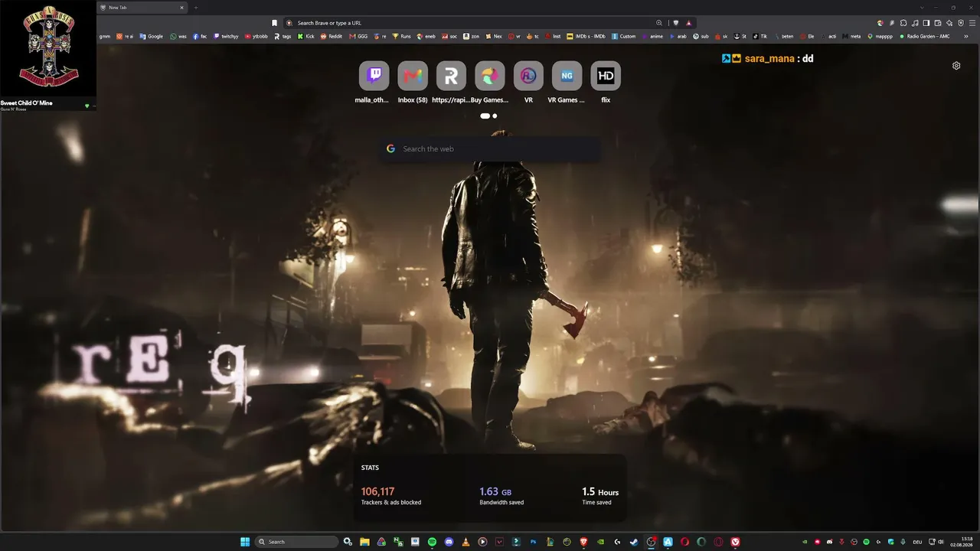980x551 pixels.
Task: Toggle the green liked heart on mini player
Action: tap(87, 106)
